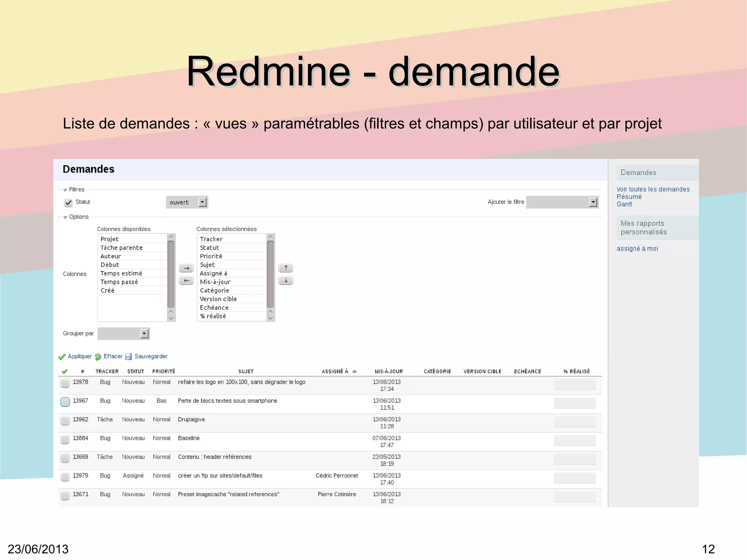Click the progress bar of issue 13884
Screen dimensions: 747x560
tap(575, 440)
